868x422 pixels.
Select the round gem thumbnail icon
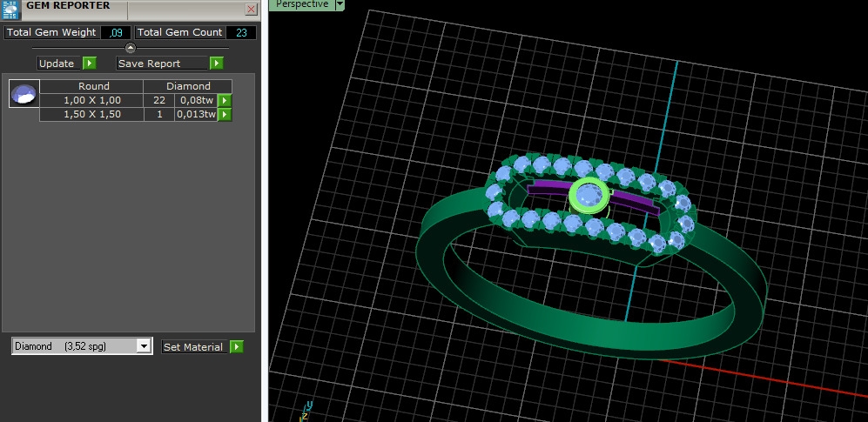24,93
